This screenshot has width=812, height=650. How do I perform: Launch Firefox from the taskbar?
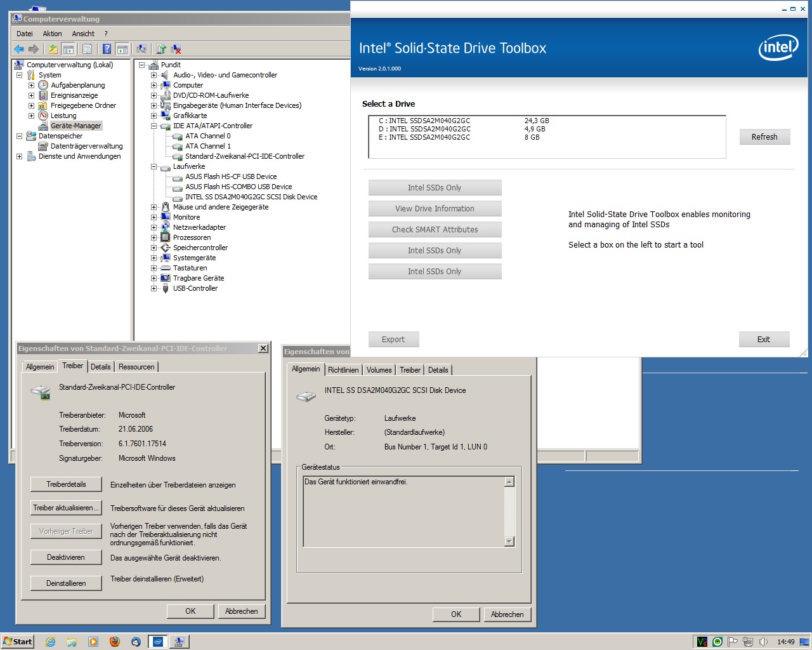[x=115, y=642]
